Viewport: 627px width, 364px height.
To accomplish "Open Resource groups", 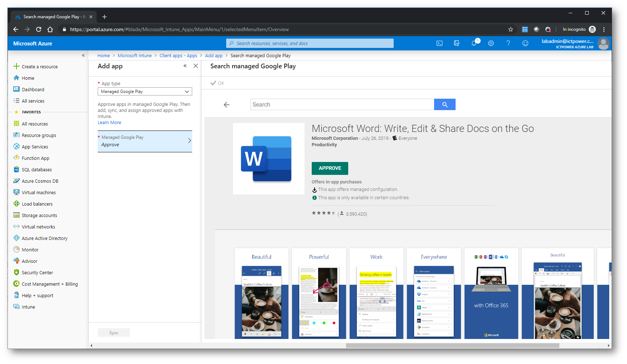I will [x=35, y=135].
